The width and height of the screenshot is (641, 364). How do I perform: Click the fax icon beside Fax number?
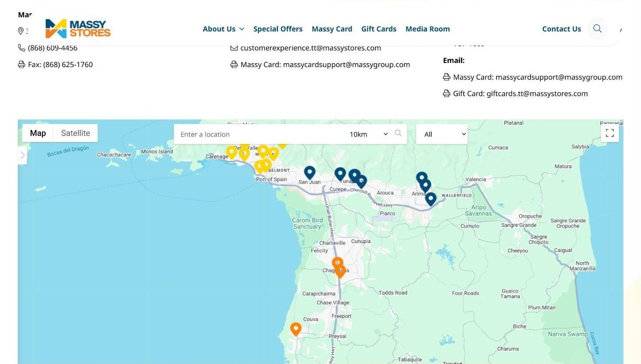[21, 64]
